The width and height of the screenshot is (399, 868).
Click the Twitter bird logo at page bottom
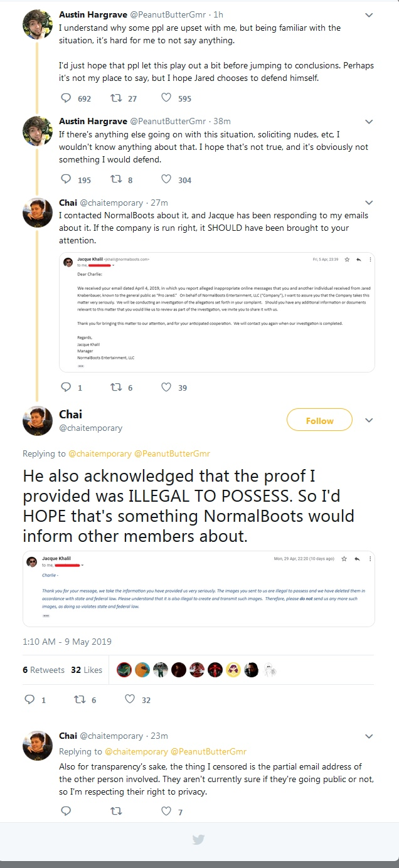pyautogui.click(x=198, y=840)
